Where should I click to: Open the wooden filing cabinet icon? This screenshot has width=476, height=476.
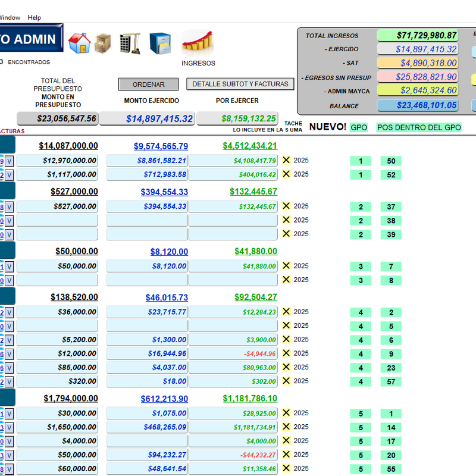[104, 43]
